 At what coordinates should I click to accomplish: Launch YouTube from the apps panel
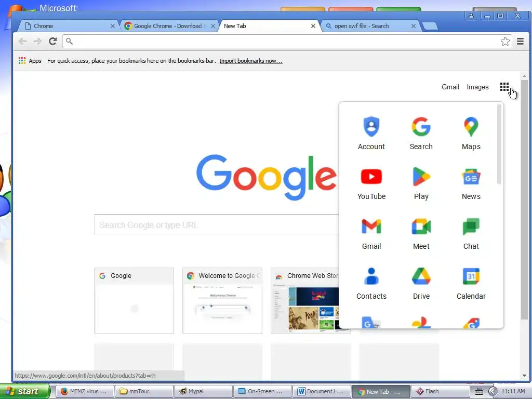(x=371, y=183)
